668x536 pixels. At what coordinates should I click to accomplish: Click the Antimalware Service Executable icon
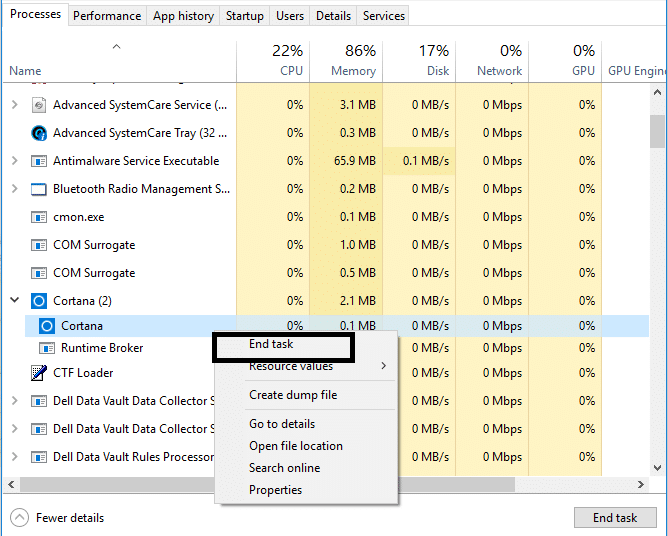(x=39, y=161)
